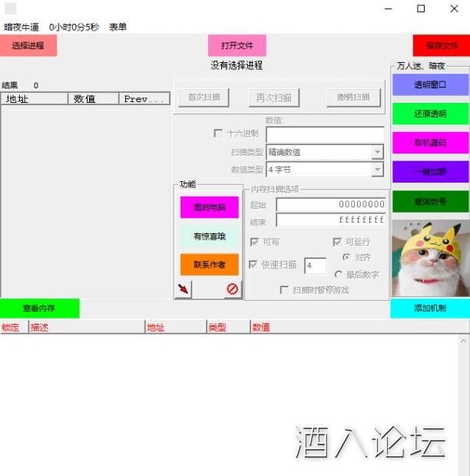Click the fast scan alignment field showing 4
This screenshot has width=470, height=476.
[x=315, y=266]
